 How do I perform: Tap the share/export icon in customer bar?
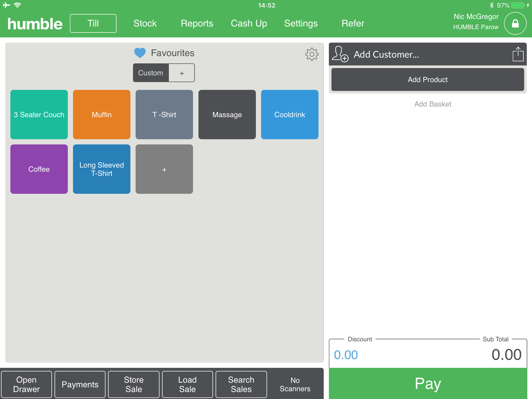[518, 54]
